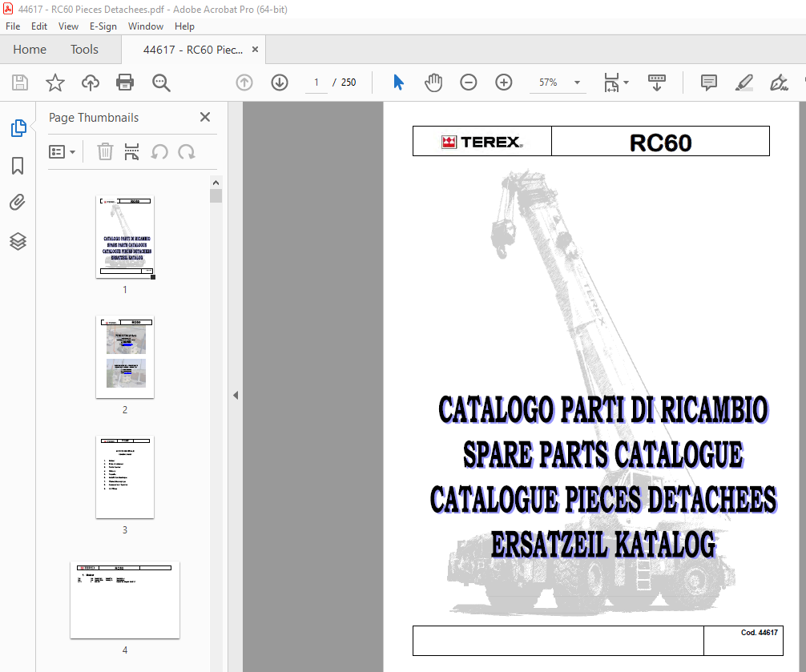The width and height of the screenshot is (806, 672).
Task: Add a comment sticky note
Action: (x=709, y=82)
